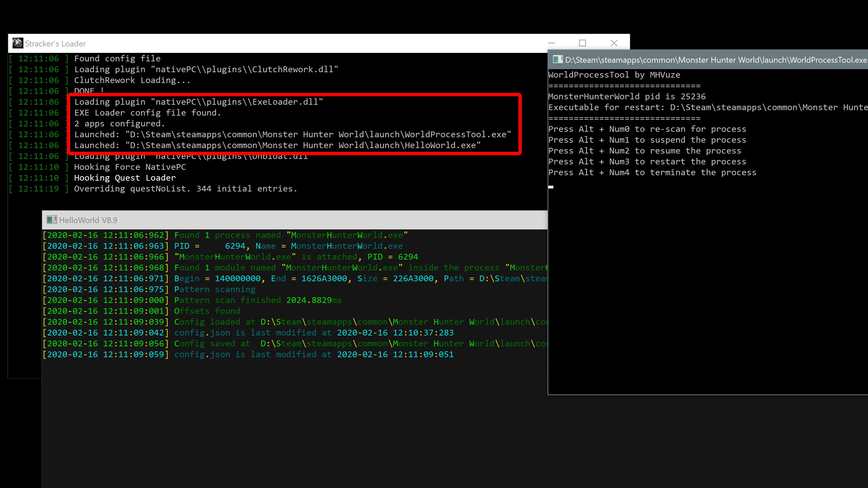
Task: Click the Stracker's Loader window icon
Action: 18,43
